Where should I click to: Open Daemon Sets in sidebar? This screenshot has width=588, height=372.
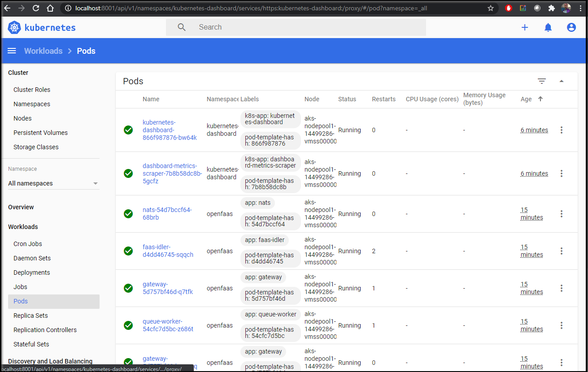pyautogui.click(x=32, y=258)
